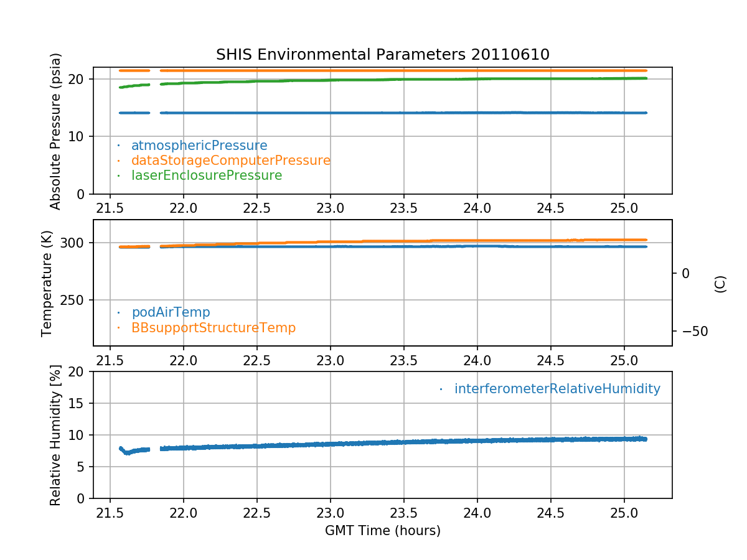
Task: Select the Temperature (K) axis label
Action: 47,283
